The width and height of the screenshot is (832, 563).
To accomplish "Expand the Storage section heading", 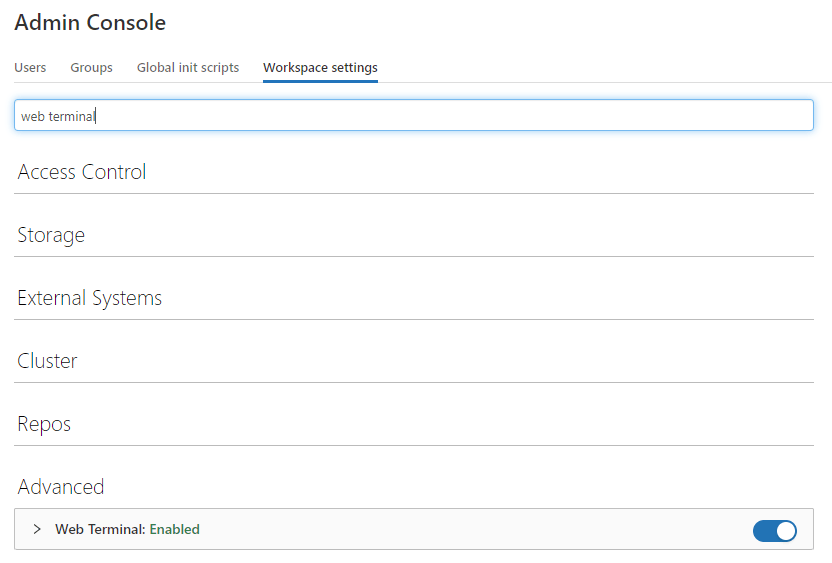I will (51, 235).
